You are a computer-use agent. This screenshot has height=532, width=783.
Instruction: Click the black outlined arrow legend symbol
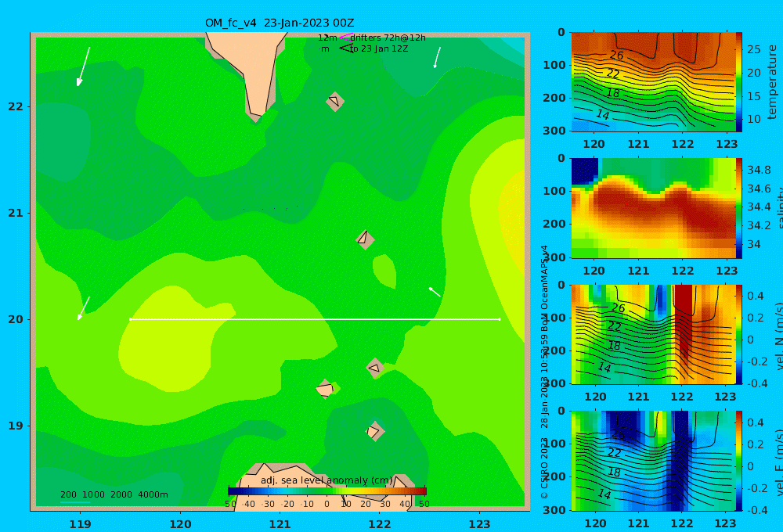pos(346,49)
